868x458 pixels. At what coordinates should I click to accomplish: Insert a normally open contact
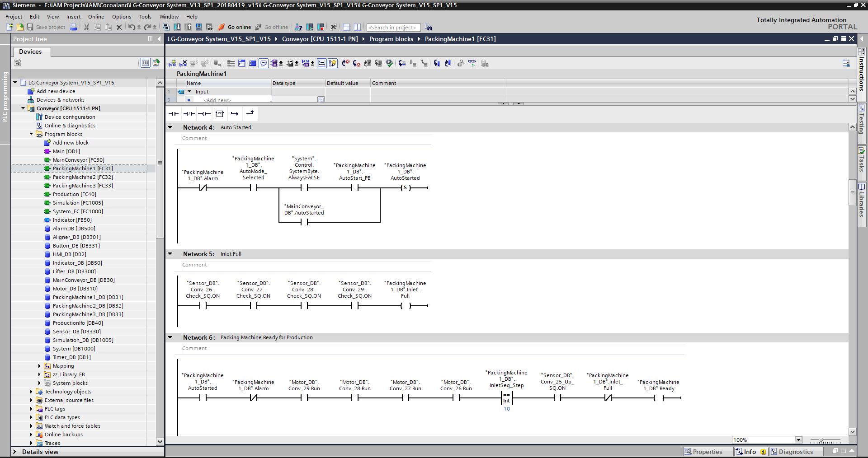coord(173,114)
